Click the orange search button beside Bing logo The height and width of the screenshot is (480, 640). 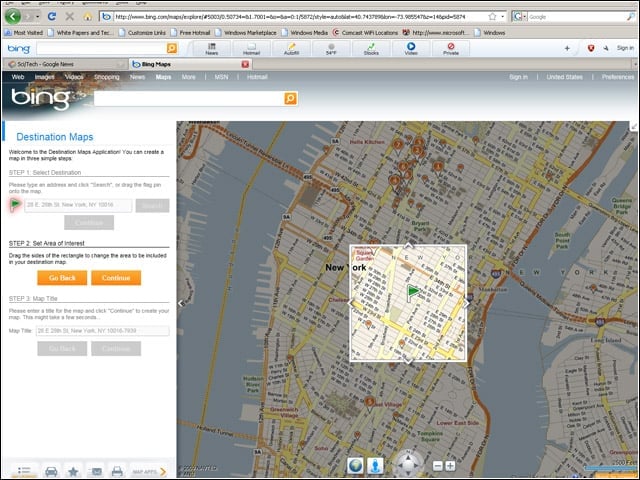pyautogui.click(x=291, y=98)
